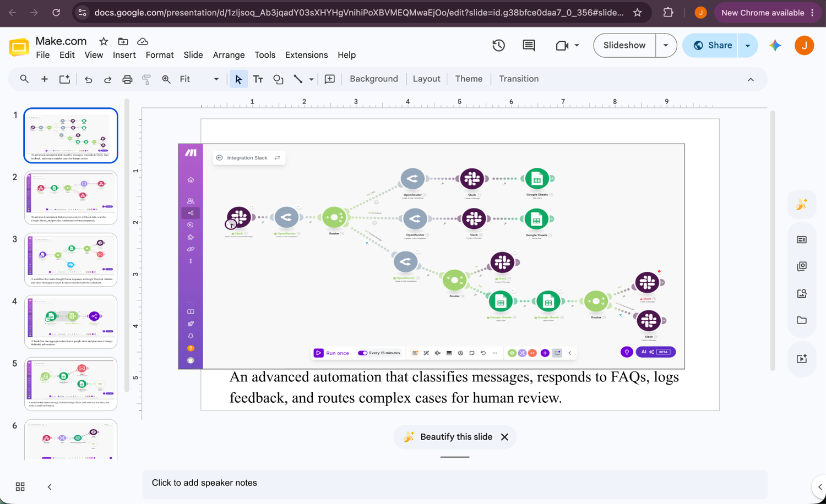Open the Extensions menu
The width and height of the screenshot is (826, 504).
[307, 55]
